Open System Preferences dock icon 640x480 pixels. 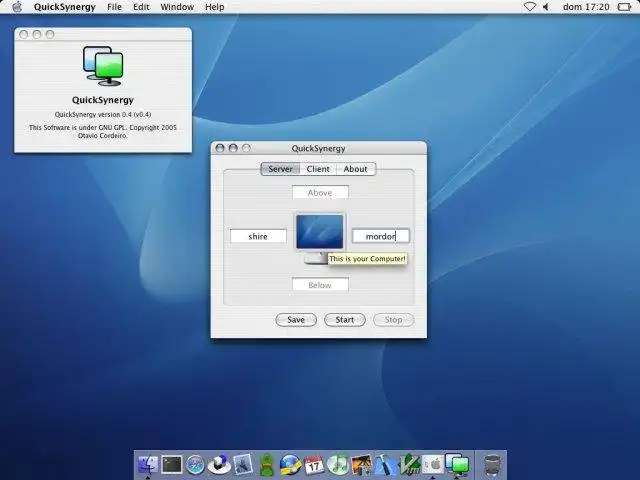(433, 464)
